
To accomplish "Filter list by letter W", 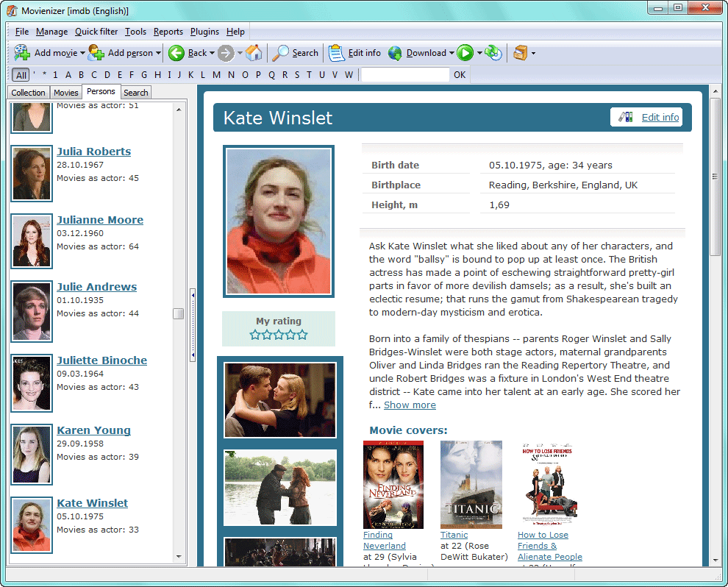I will [x=349, y=74].
